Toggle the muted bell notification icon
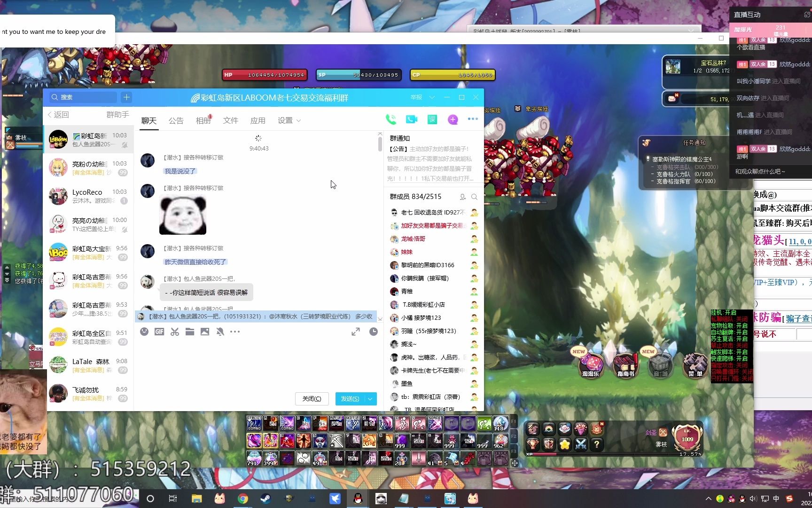812x508 pixels. (220, 332)
